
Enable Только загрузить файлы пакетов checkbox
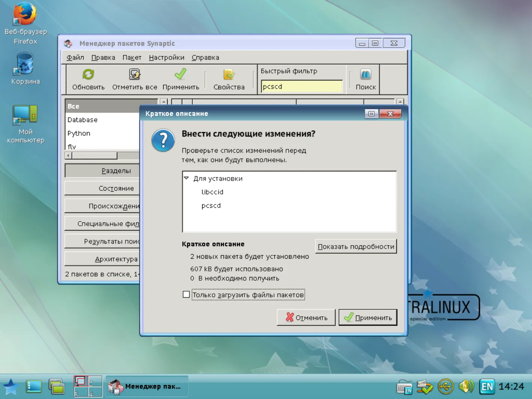[186, 295]
